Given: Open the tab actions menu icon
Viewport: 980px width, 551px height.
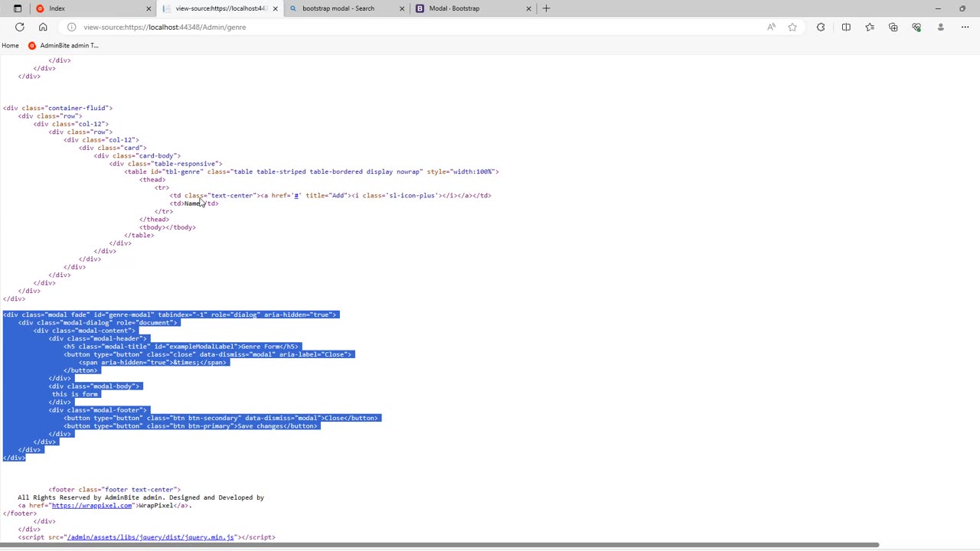Looking at the screenshot, I should click(17, 8).
